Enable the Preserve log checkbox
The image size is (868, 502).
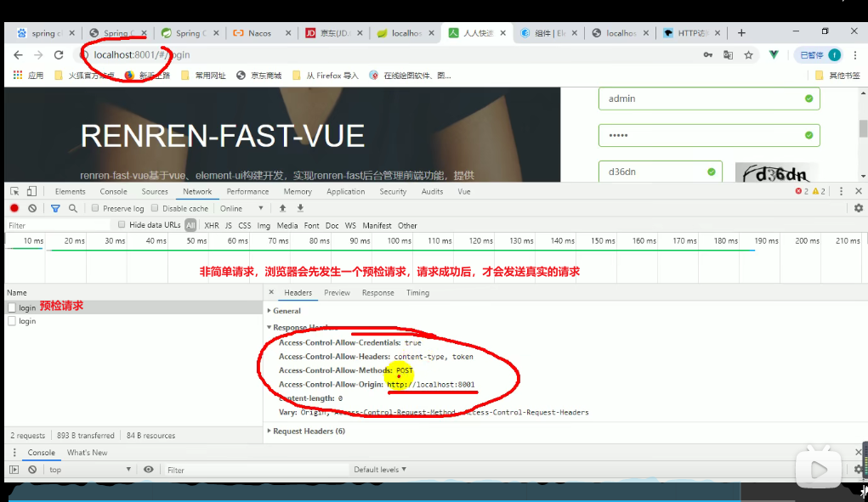95,208
